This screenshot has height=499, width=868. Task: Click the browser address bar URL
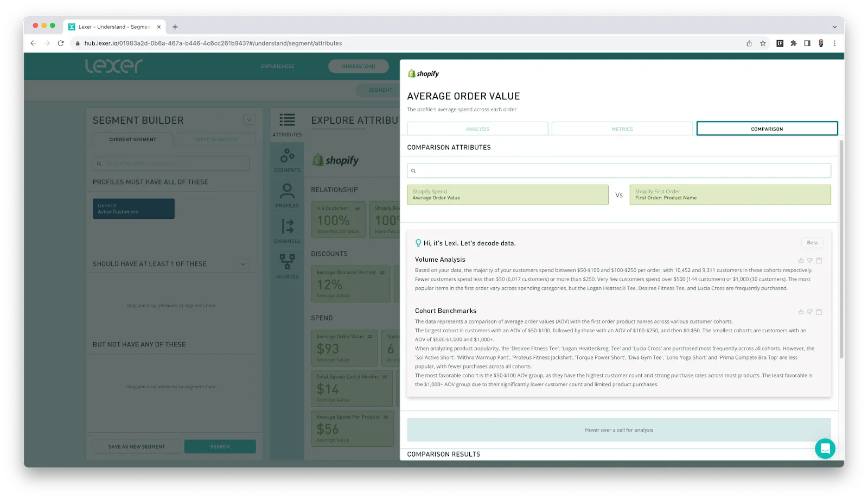[x=213, y=43]
